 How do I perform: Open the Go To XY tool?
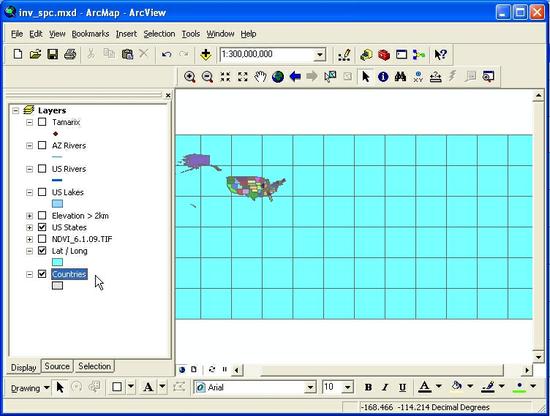click(x=418, y=76)
